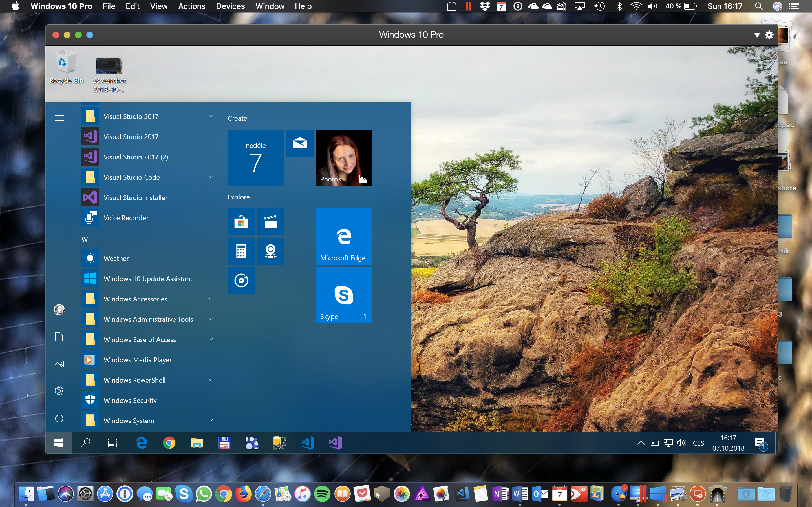This screenshot has width=812, height=507.
Task: Click the taskbar volume icon
Action: pyautogui.click(x=681, y=443)
